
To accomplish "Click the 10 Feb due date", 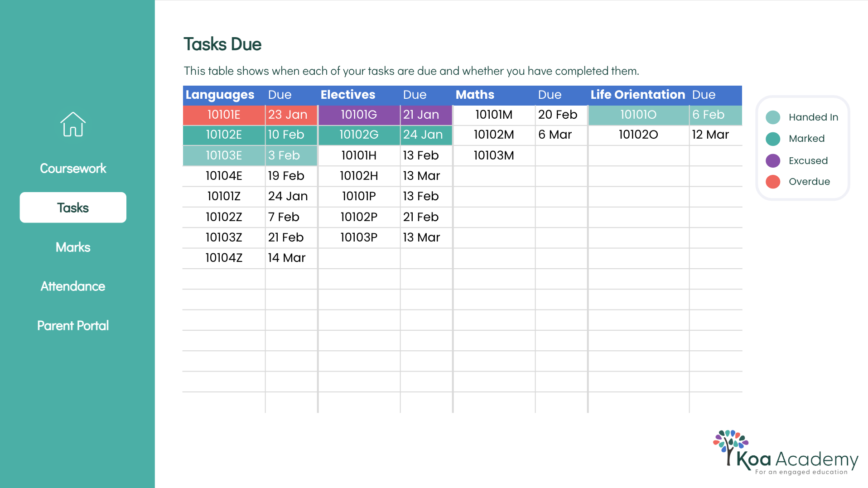I will coord(291,135).
